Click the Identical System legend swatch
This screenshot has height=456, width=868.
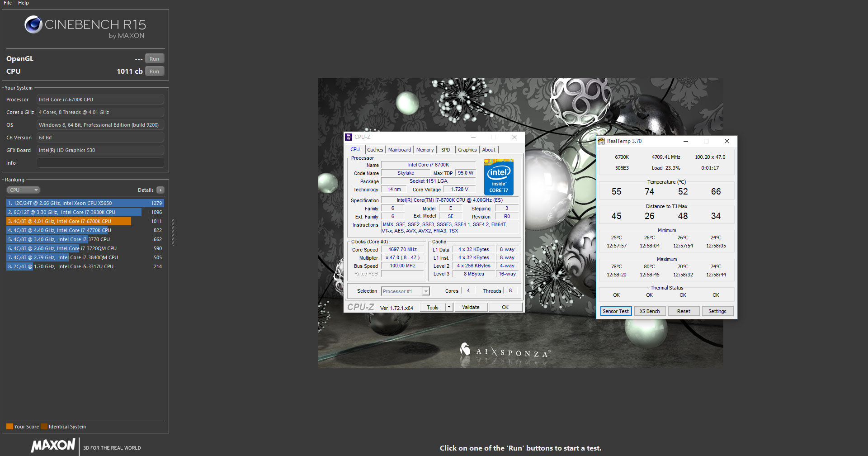click(44, 426)
